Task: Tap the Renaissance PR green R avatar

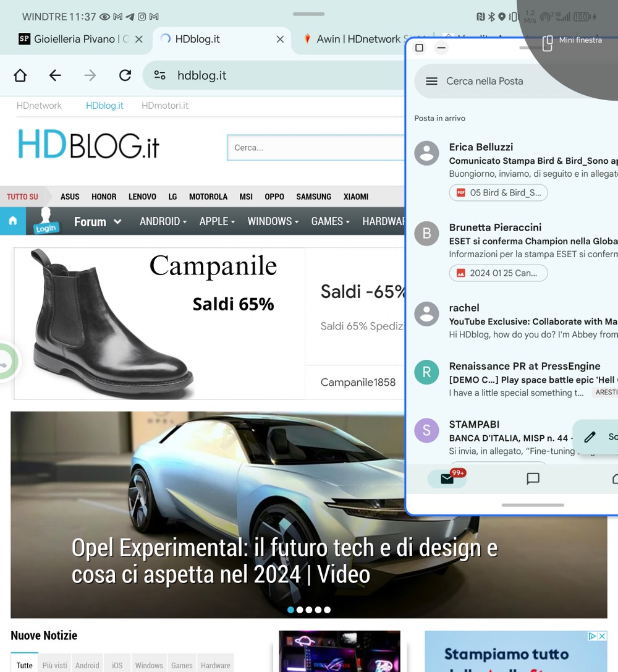Action: click(426, 372)
